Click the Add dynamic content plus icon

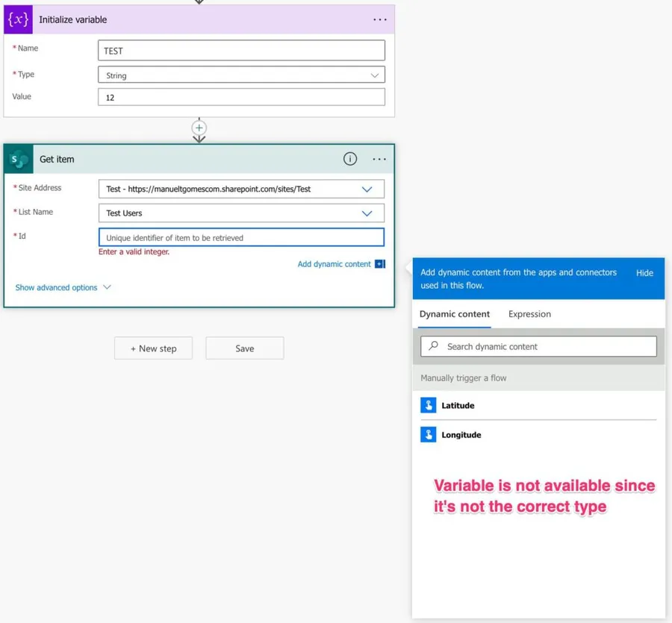[x=379, y=264]
